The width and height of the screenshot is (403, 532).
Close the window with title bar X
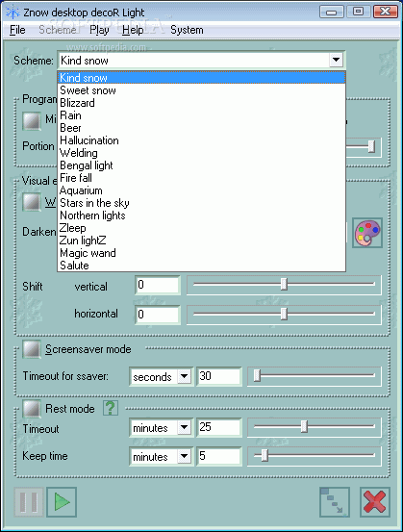click(x=385, y=13)
